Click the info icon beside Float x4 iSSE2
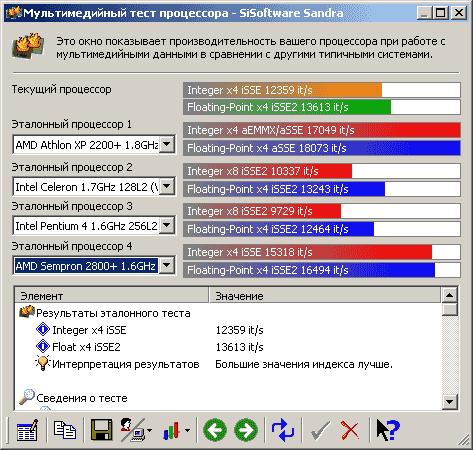The width and height of the screenshot is (473, 450). coord(43,346)
